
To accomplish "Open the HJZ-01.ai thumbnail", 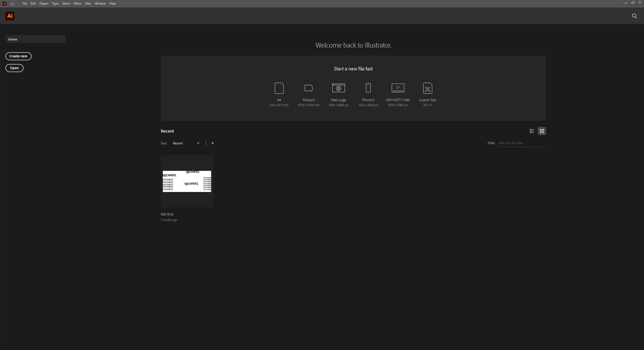I will (x=187, y=181).
